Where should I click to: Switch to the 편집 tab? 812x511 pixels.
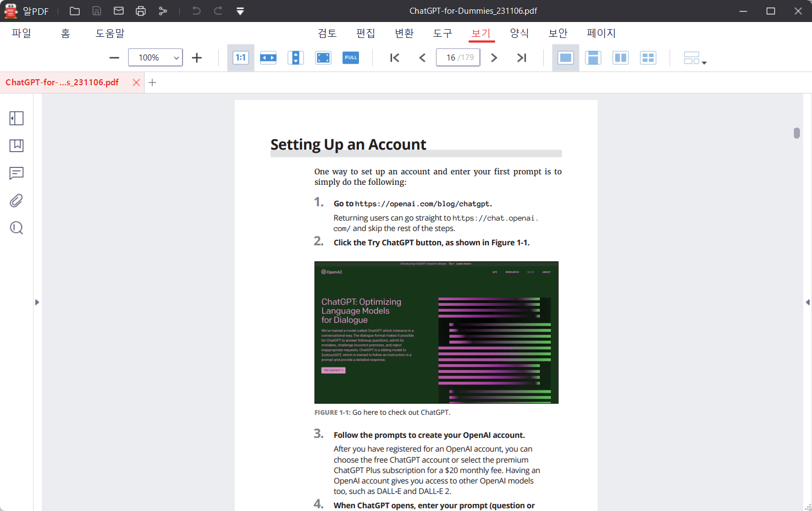(366, 33)
